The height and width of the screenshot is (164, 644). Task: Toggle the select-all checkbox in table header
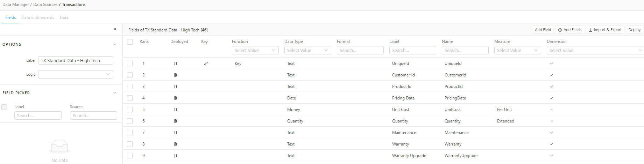coord(130,42)
